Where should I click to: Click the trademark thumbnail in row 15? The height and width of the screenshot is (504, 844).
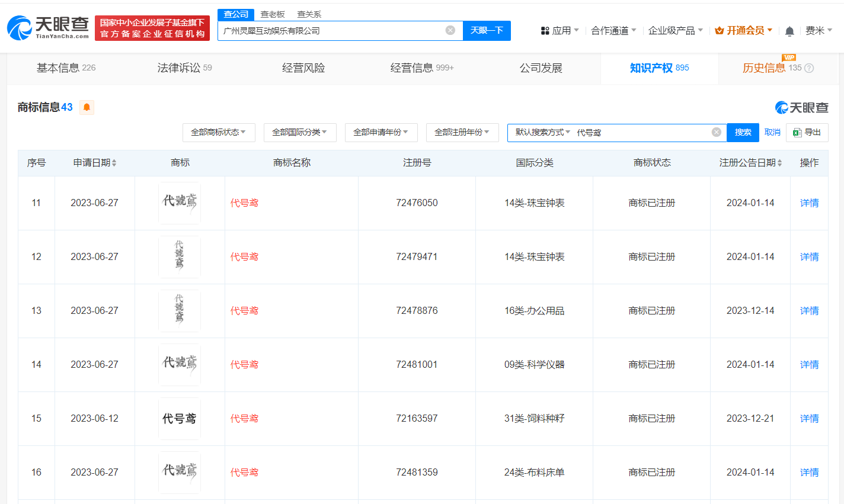(x=179, y=418)
